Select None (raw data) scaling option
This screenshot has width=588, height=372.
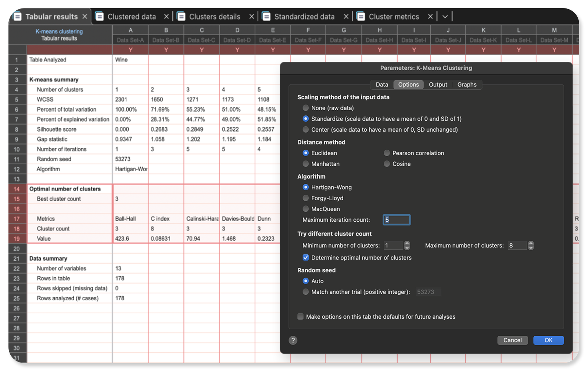click(306, 108)
